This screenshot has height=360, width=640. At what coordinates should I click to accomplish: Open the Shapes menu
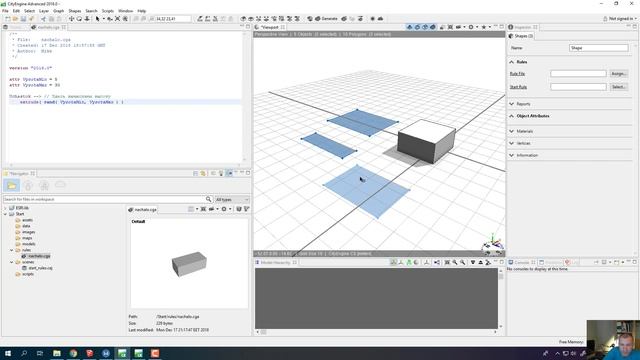pyautogui.click(x=75, y=11)
